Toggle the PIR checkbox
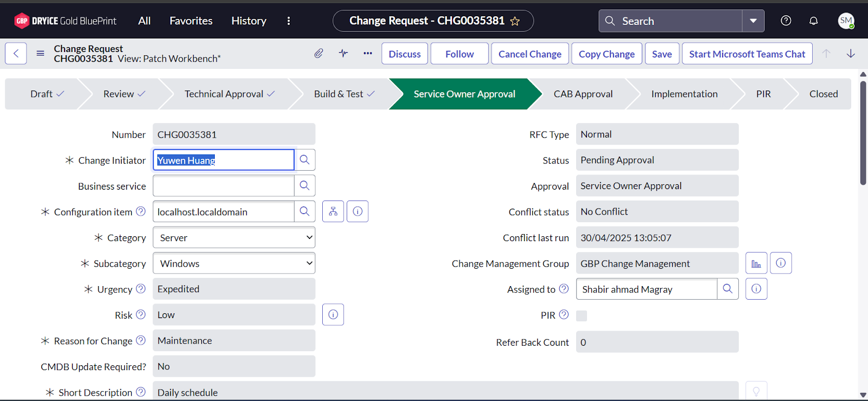Screen dimensions: 868x401 pyautogui.click(x=582, y=315)
